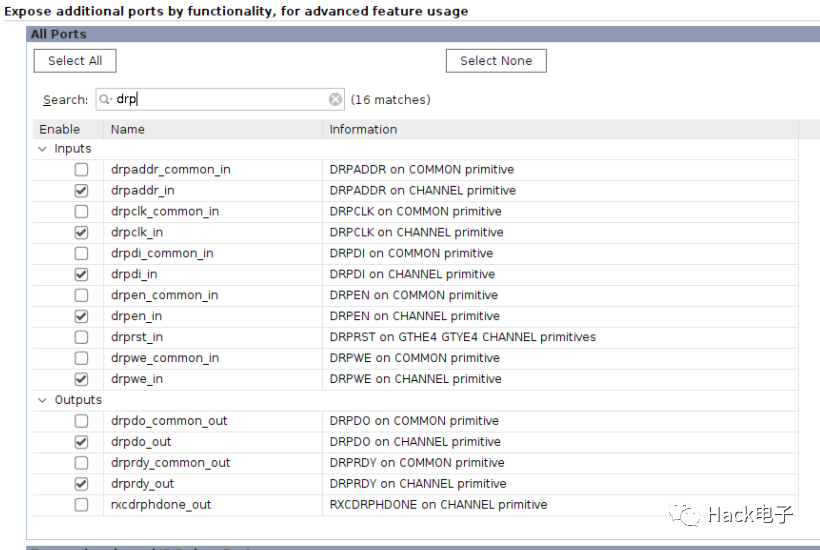
Task: Clear the search field with the X icon
Action: pos(335,99)
